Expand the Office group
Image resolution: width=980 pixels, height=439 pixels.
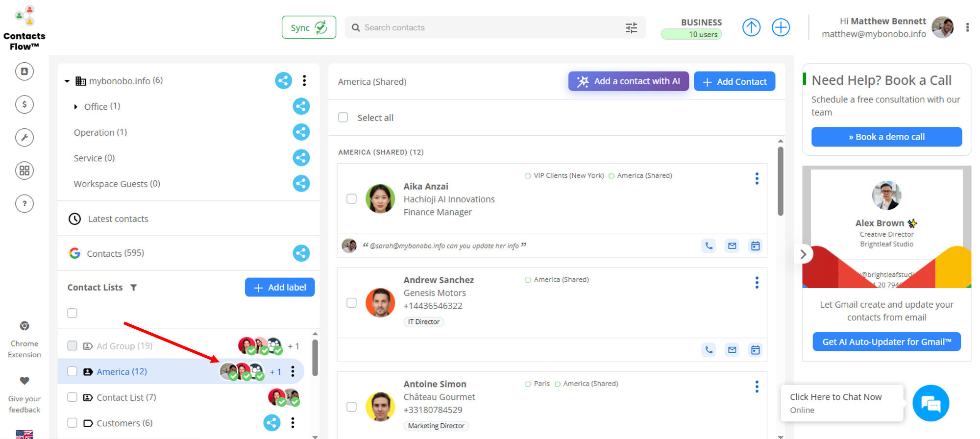click(75, 107)
